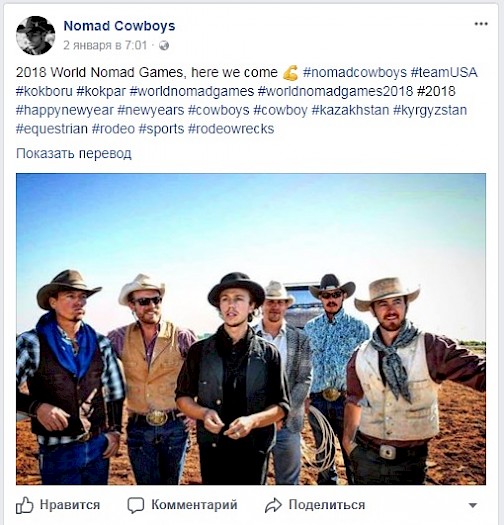The width and height of the screenshot is (504, 525).
Task: Open the #rodeowrecks hashtag
Action: pyautogui.click(x=231, y=129)
